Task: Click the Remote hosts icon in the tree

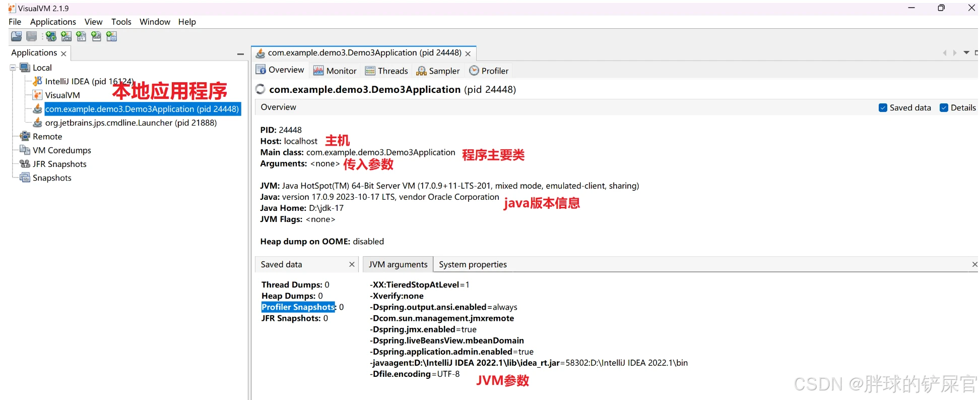Action: 25,136
